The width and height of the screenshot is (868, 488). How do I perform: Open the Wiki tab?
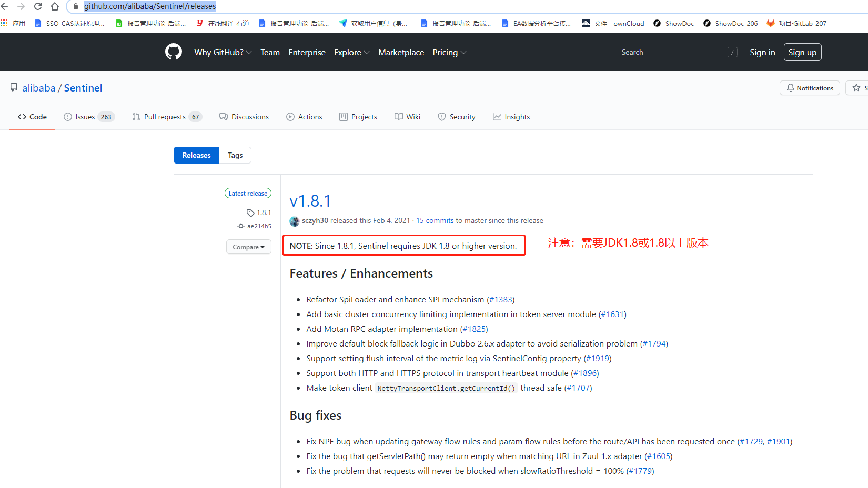407,117
